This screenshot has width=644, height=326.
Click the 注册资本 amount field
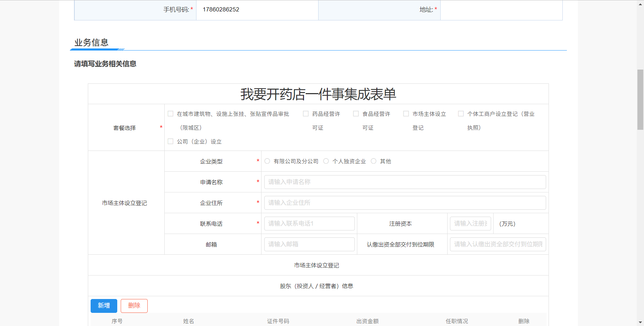pos(470,224)
